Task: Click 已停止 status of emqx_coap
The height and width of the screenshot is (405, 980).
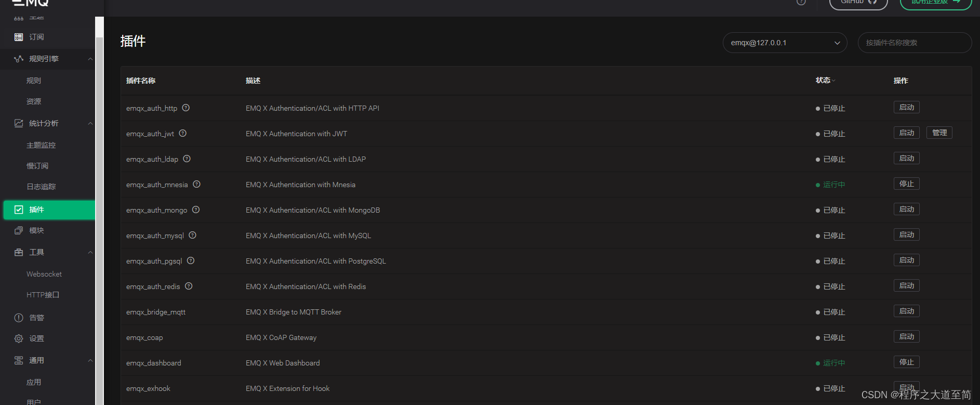Action: point(830,337)
